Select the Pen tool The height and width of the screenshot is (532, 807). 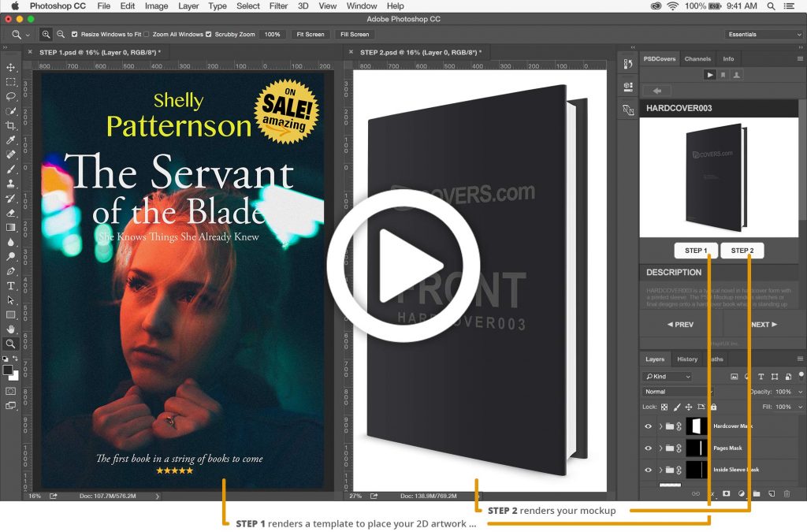tap(10, 270)
